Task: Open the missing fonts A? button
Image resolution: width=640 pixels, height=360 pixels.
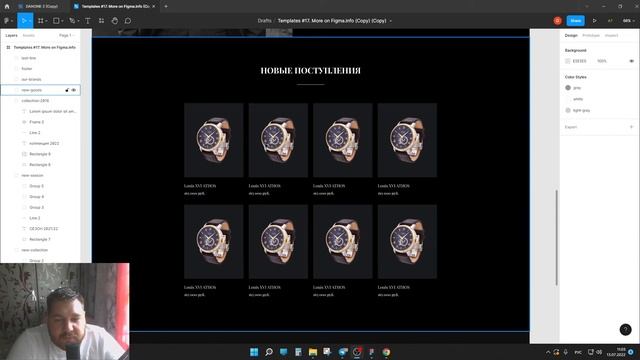Action: tap(610, 21)
